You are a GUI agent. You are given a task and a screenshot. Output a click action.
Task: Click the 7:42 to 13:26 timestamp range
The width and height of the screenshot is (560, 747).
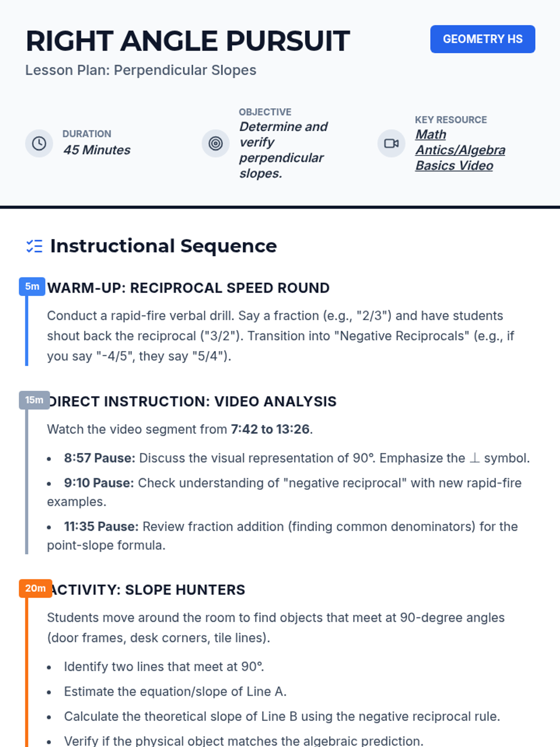pyautogui.click(x=270, y=429)
